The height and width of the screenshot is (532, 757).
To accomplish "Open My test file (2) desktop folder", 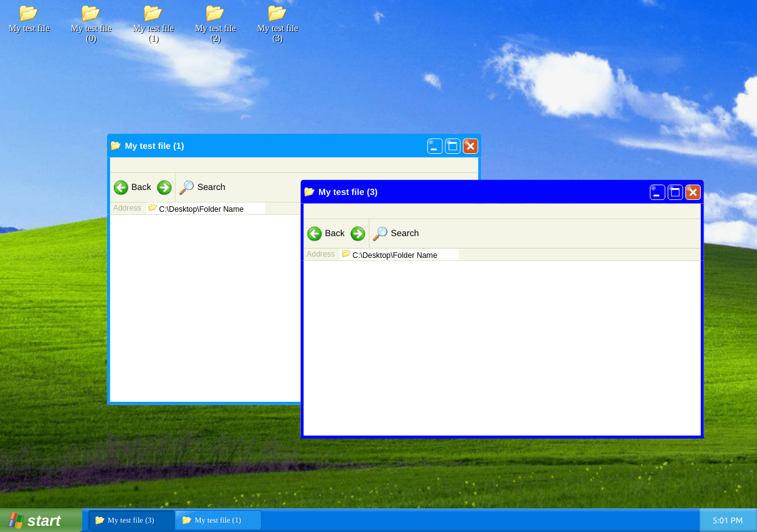I will pyautogui.click(x=216, y=23).
